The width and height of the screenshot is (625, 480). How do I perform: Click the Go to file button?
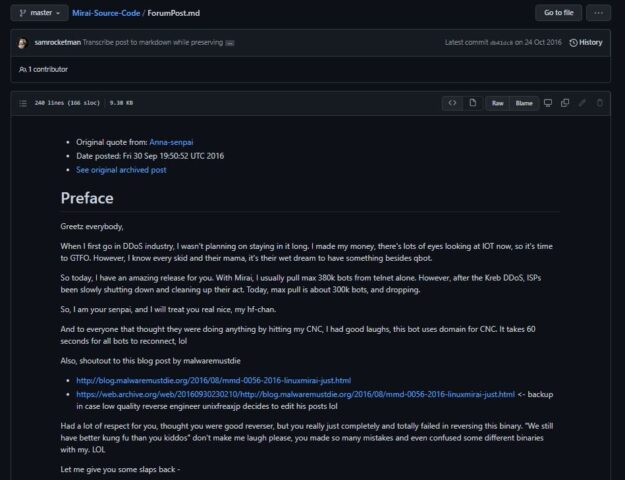(558, 13)
